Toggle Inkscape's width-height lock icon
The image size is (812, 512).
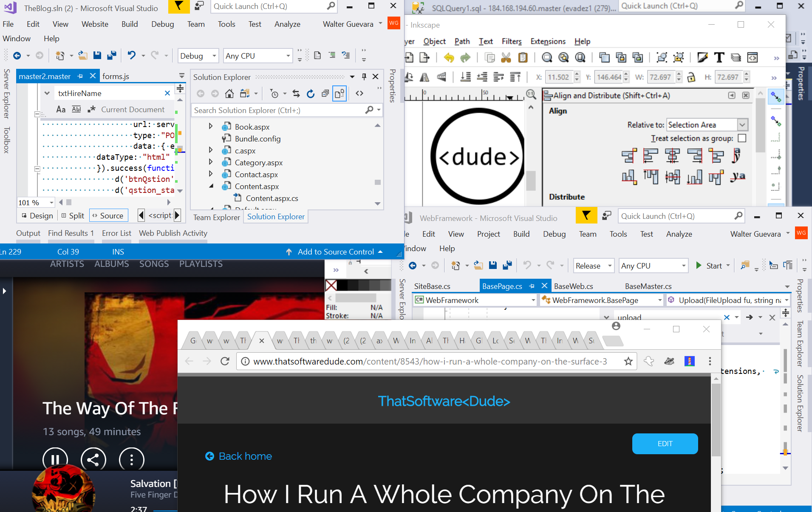coord(691,77)
